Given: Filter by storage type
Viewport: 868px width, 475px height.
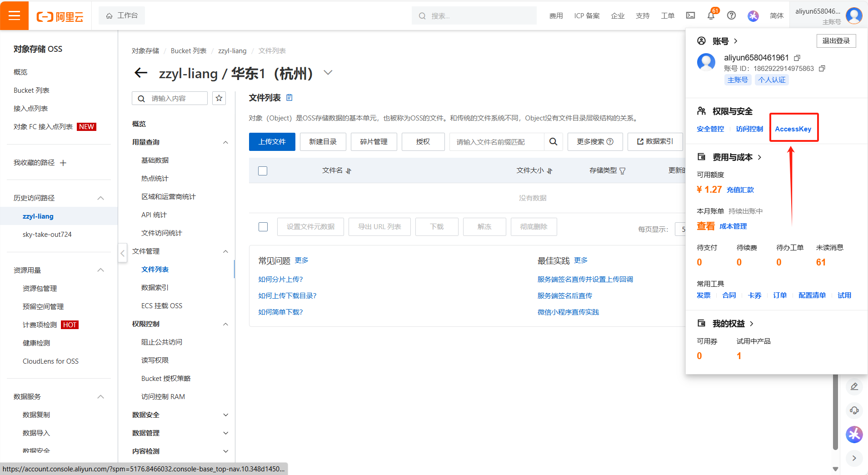Looking at the screenshot, I should [623, 171].
